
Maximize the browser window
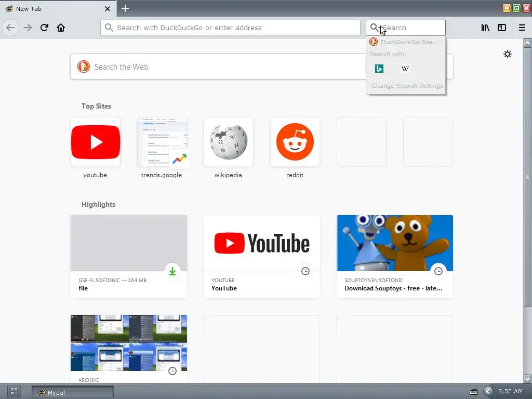coord(516,8)
